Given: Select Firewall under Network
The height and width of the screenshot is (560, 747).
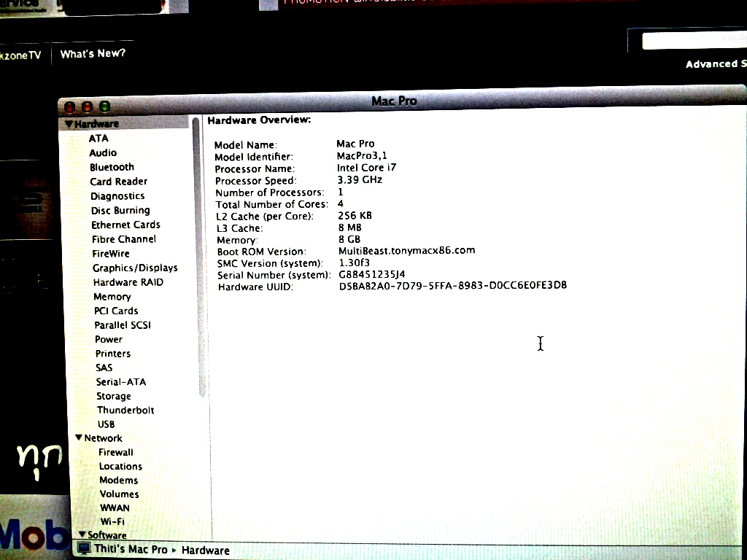Looking at the screenshot, I should (x=116, y=452).
